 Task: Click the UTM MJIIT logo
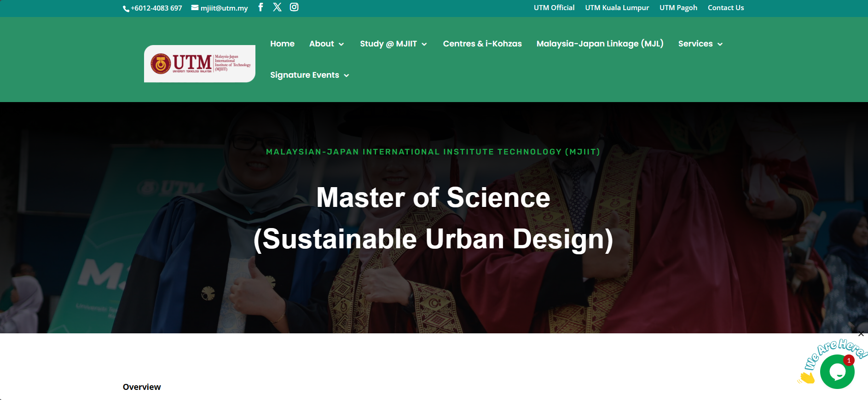pyautogui.click(x=200, y=64)
